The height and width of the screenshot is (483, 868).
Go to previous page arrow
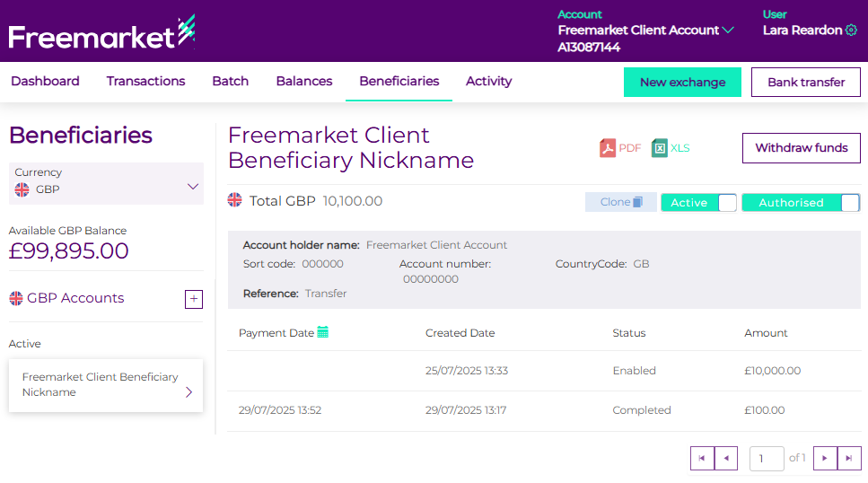[x=725, y=458]
